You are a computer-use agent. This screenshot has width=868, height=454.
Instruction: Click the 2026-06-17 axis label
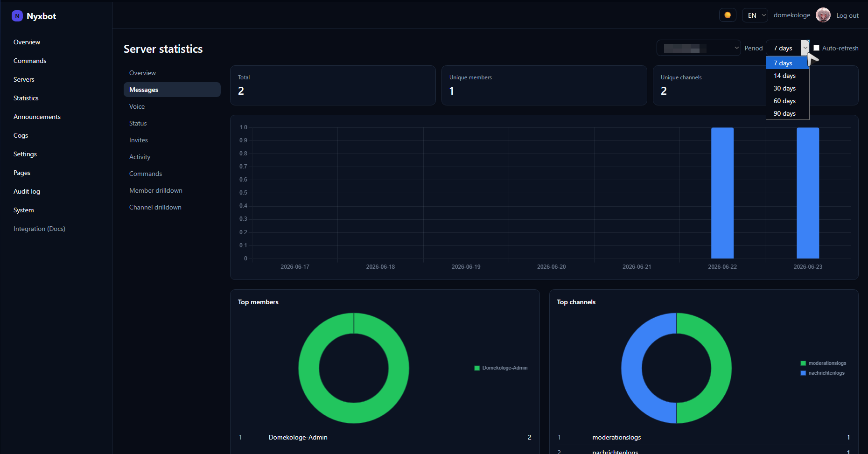[x=295, y=267]
